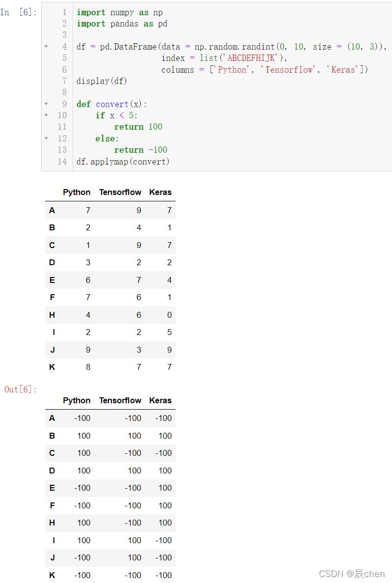Click the In [6] cell prompt
Image resolution: width=392 pixels, height=583 pixels.
pyautogui.click(x=19, y=12)
